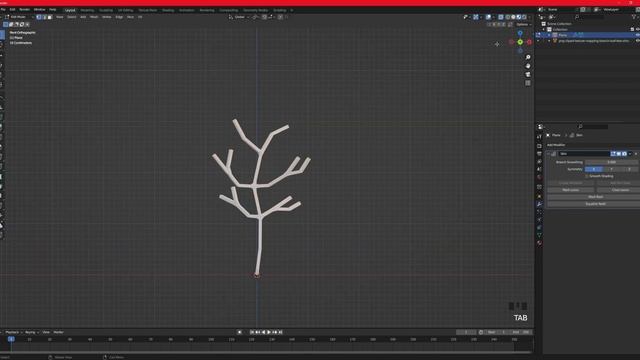Open Global transform orientation dropdown
This screenshot has height=360, width=640.
pos(240,17)
